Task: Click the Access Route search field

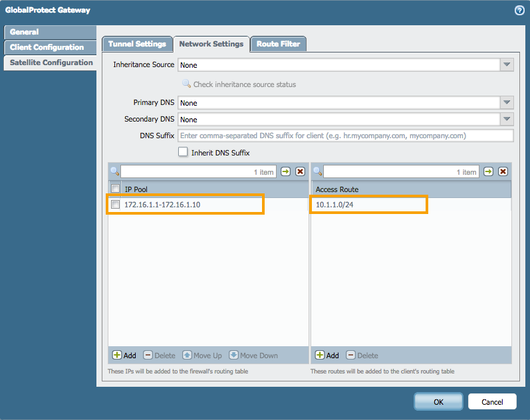Action: coord(401,171)
